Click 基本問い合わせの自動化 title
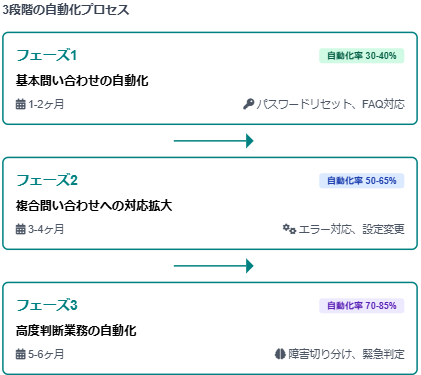Screen dimensions: 421x375 click(x=82, y=81)
